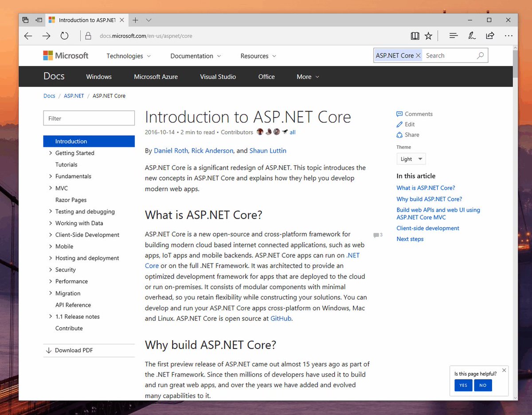
Task: Remove the ASP.NET Core search scope
Action: pos(418,55)
